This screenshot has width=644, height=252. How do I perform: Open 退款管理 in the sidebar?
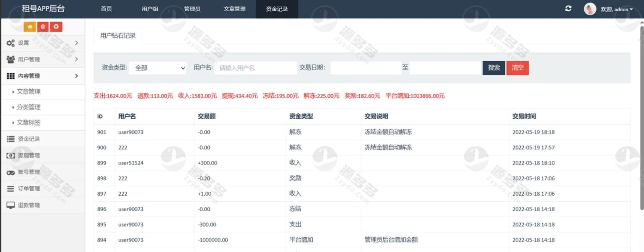(29, 205)
